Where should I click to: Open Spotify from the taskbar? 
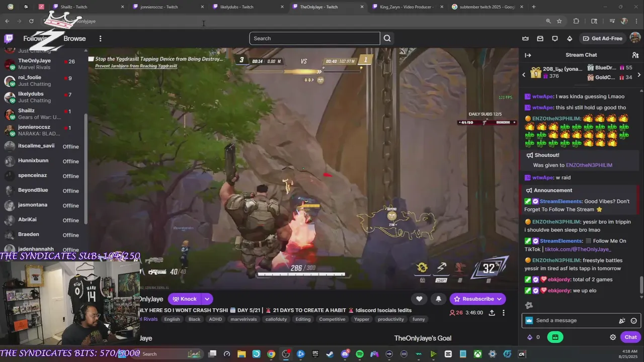point(359,354)
